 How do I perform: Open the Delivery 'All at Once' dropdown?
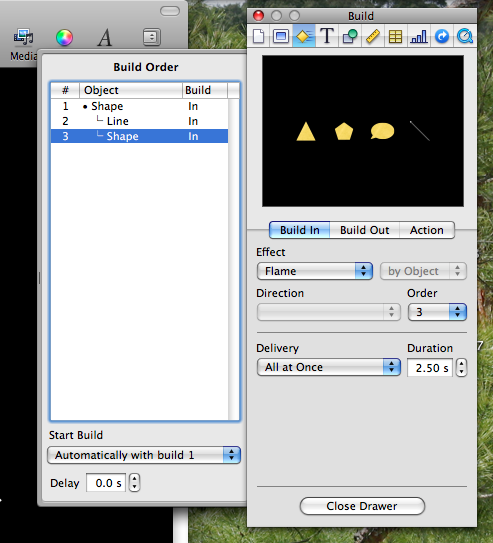pyautogui.click(x=329, y=367)
